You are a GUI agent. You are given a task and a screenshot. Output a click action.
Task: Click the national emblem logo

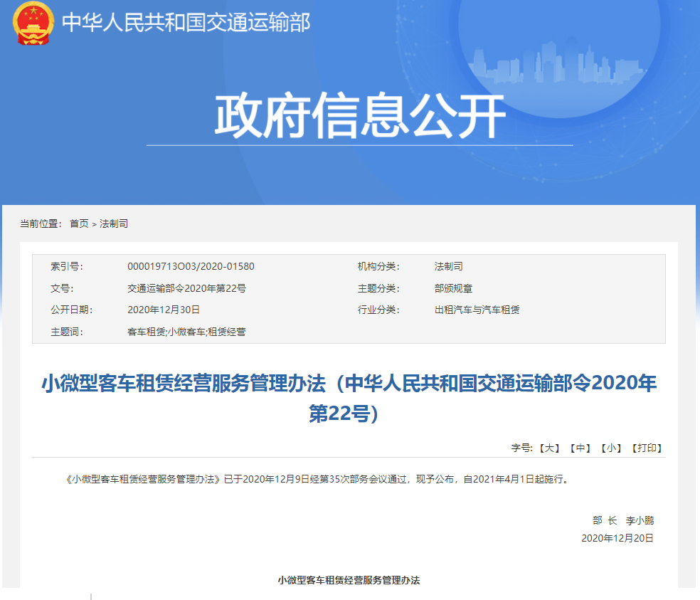coord(33,22)
